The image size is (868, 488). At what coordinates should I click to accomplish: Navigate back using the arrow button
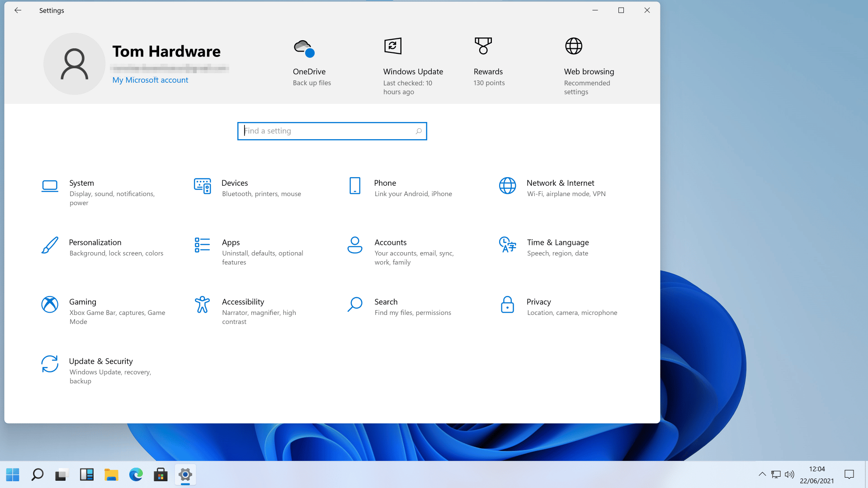[18, 10]
